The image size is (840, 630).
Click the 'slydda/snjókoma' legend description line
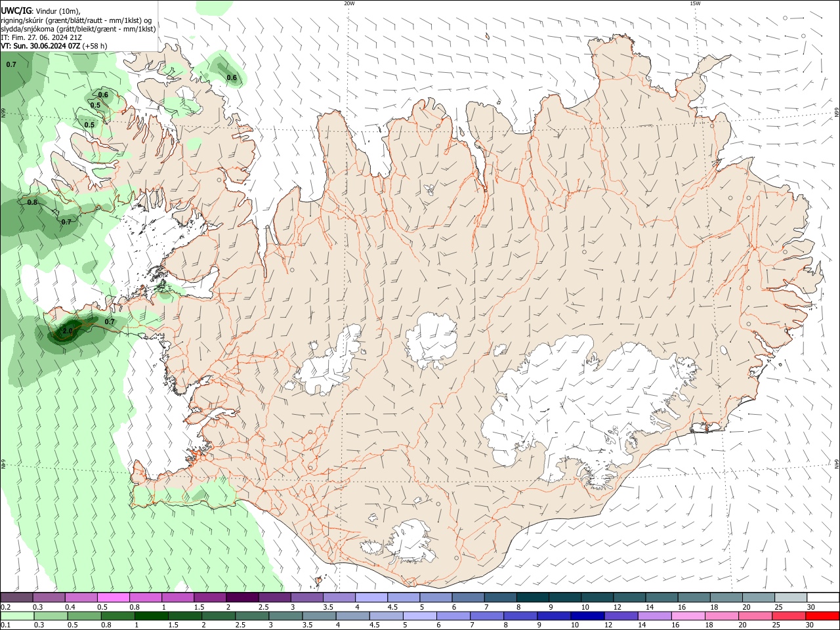pos(78,29)
